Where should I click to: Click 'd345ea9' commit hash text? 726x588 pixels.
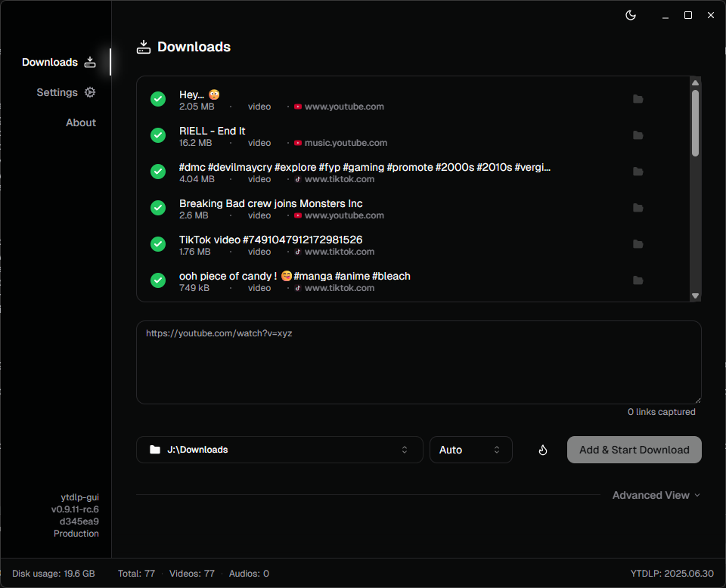pos(79,521)
